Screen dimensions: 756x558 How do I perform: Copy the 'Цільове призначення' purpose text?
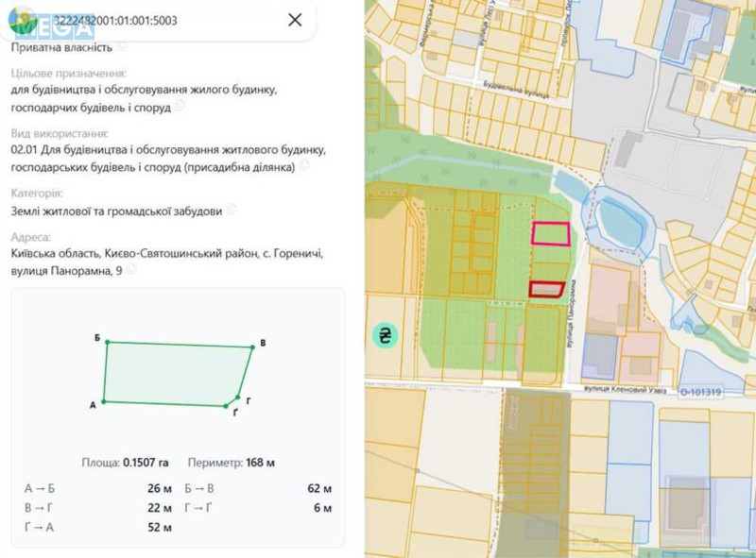(x=180, y=105)
